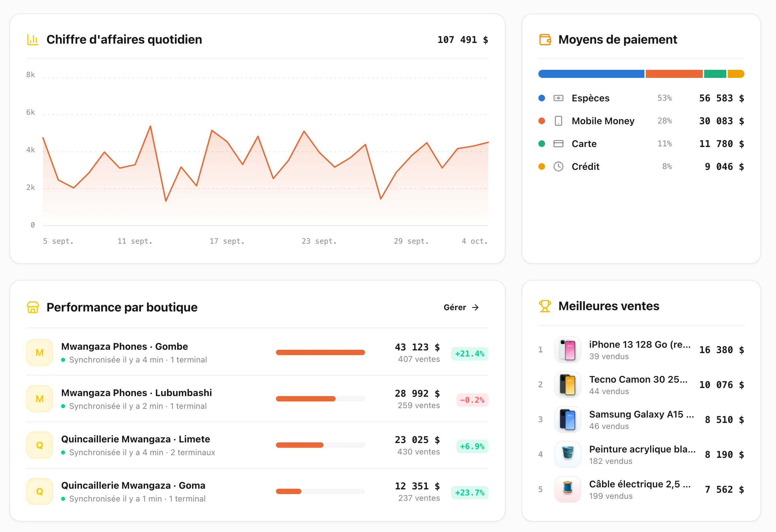Open the Tecno Camon 30 product thumbnail
The height and width of the screenshot is (532, 776).
(x=568, y=385)
